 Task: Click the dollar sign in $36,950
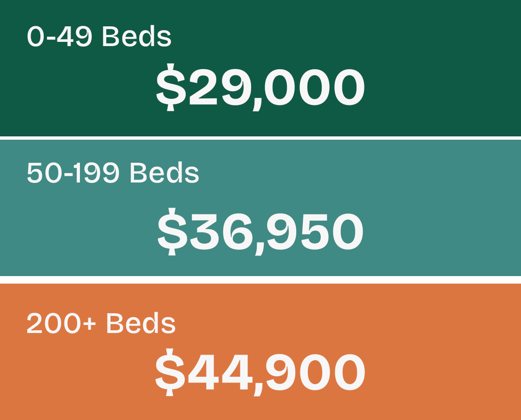pos(172,231)
